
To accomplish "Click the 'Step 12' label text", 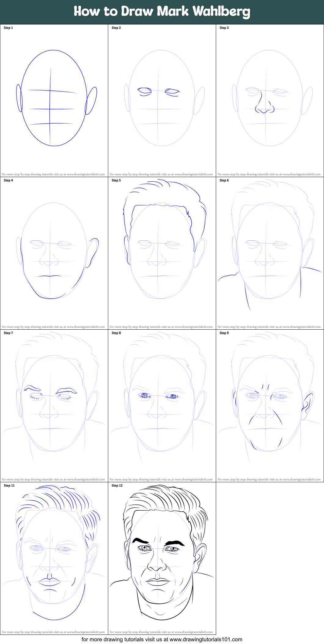I will [117, 485].
